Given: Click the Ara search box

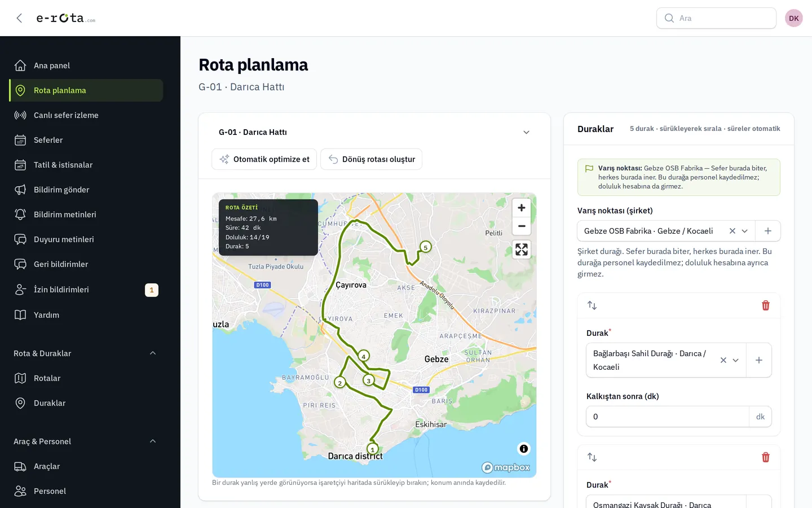Looking at the screenshot, I should 716,18.
